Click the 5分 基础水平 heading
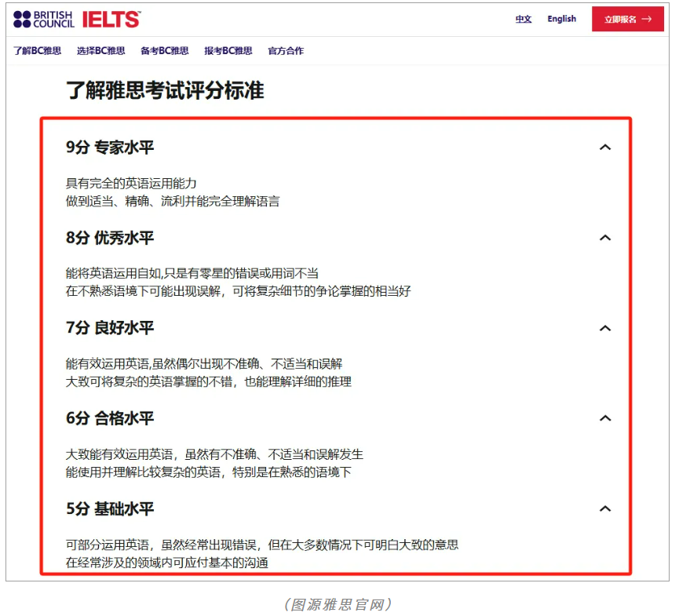Image resolution: width=679 pixels, height=616 pixels. pos(110,508)
